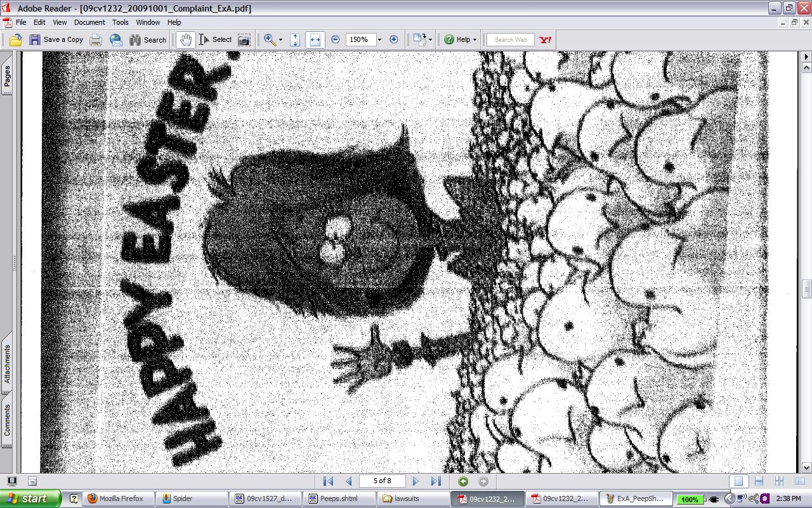Expand the Help toolbar dropdown arrow
The width and height of the screenshot is (812, 508).
pyautogui.click(x=475, y=39)
